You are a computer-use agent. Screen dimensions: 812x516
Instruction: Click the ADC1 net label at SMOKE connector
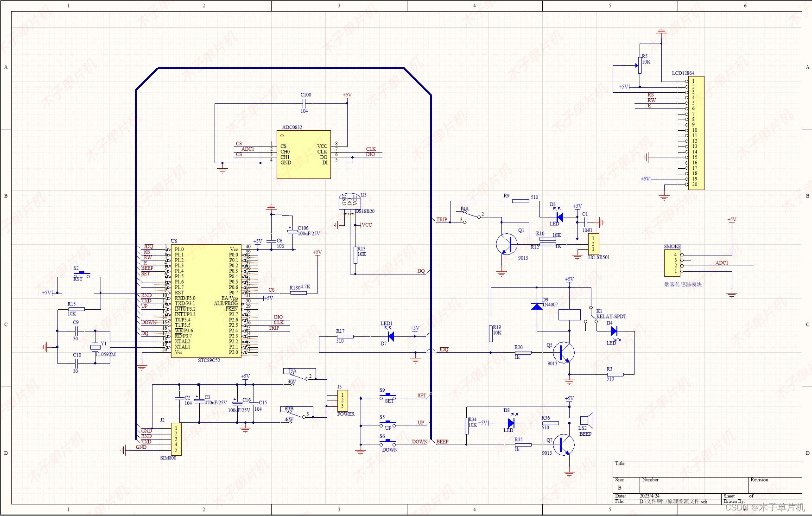[x=722, y=263]
